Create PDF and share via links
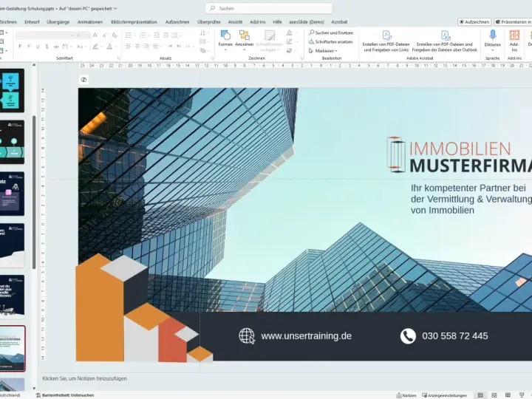This screenshot has width=532, height=399. pyautogui.click(x=386, y=41)
